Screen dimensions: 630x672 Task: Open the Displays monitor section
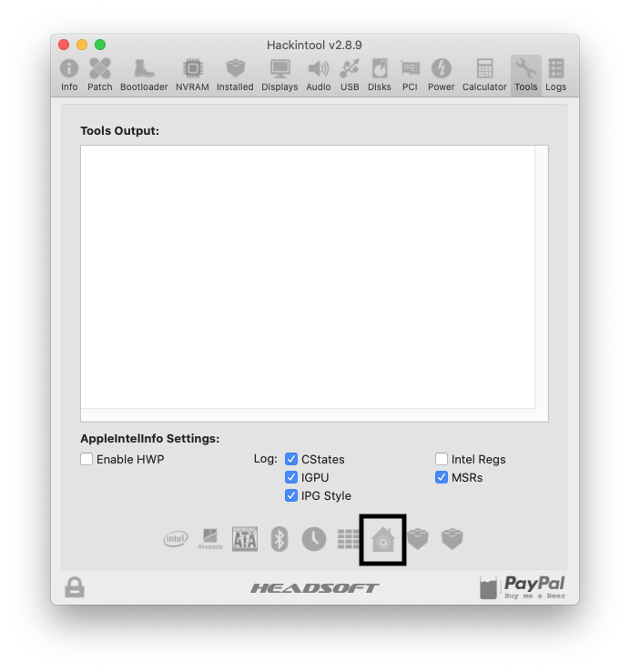(279, 75)
